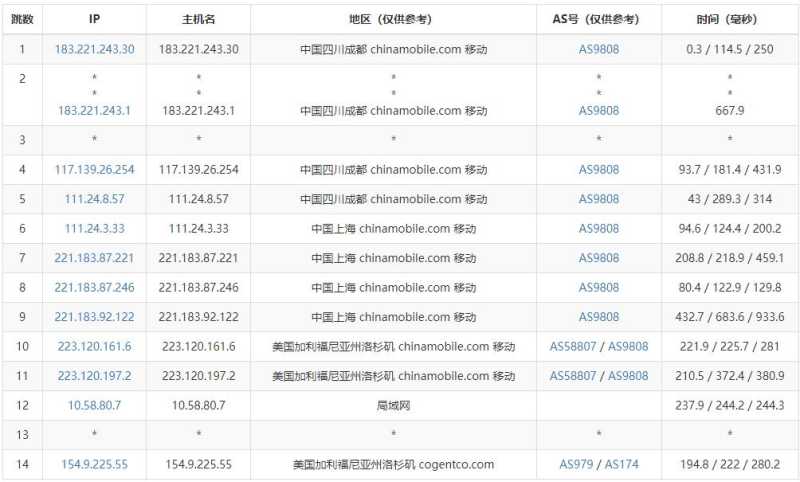Click IP link 111.24.3.33
The height and width of the screenshot is (482, 800).
[x=94, y=229]
